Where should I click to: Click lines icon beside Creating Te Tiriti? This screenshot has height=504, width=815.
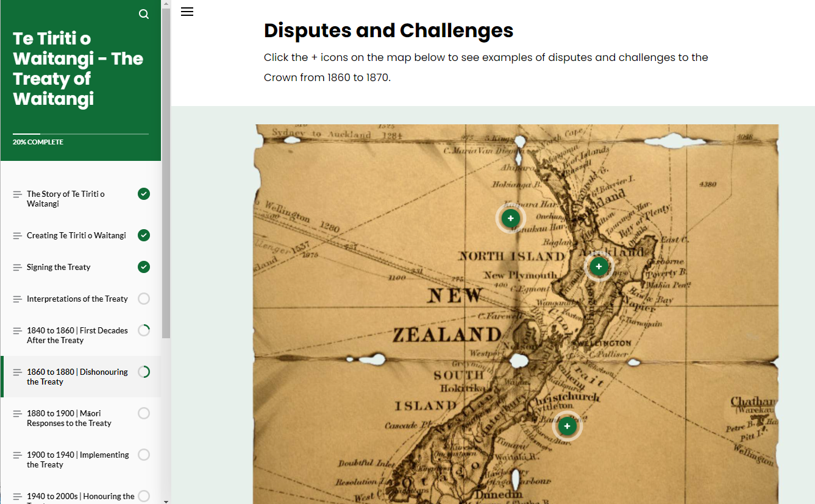coord(17,236)
